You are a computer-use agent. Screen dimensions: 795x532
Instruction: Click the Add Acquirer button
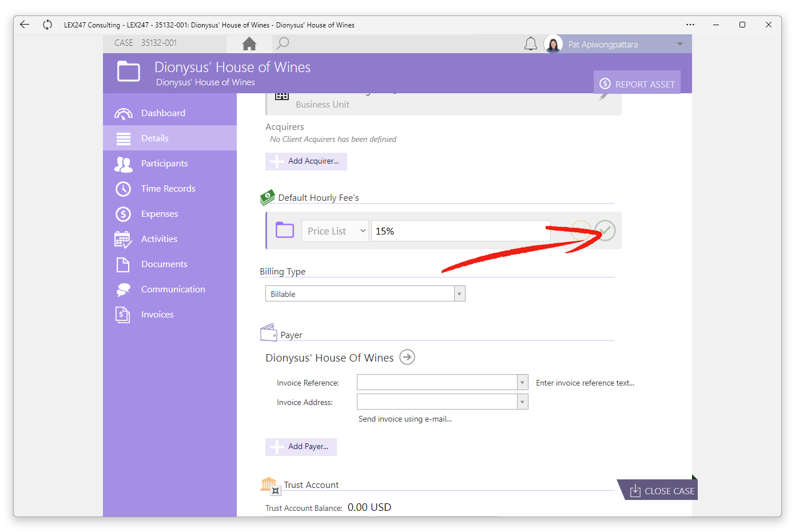point(306,161)
